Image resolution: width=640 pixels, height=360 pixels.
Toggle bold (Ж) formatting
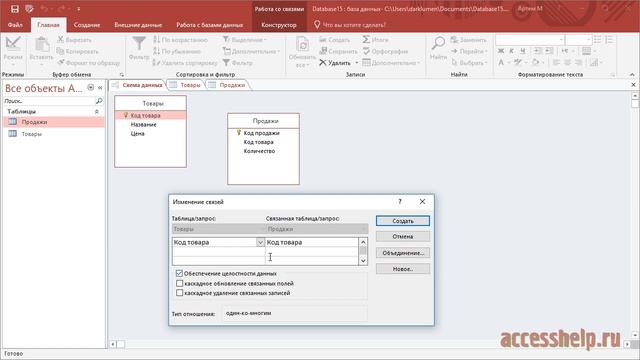pos(501,51)
